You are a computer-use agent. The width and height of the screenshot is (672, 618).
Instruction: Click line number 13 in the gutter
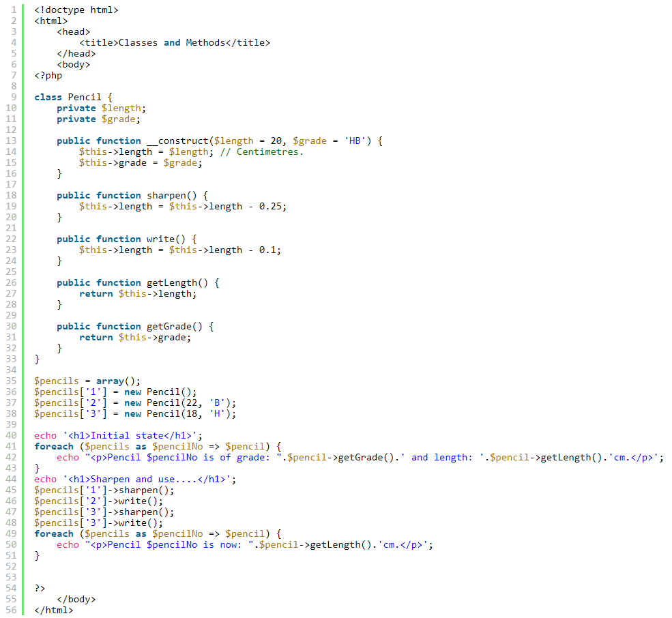pos(11,141)
